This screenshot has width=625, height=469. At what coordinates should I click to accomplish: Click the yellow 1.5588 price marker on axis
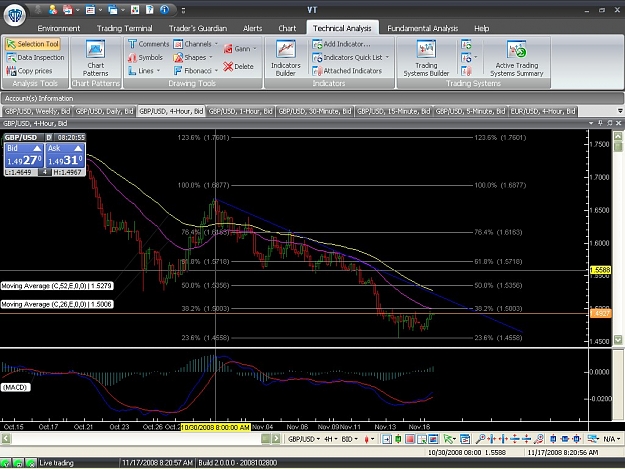coord(601,270)
